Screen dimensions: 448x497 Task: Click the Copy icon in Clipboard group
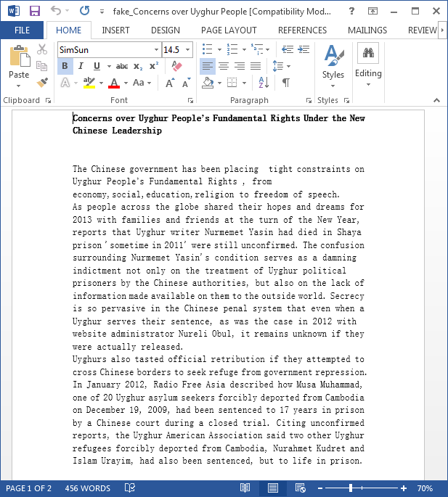[x=42, y=66]
